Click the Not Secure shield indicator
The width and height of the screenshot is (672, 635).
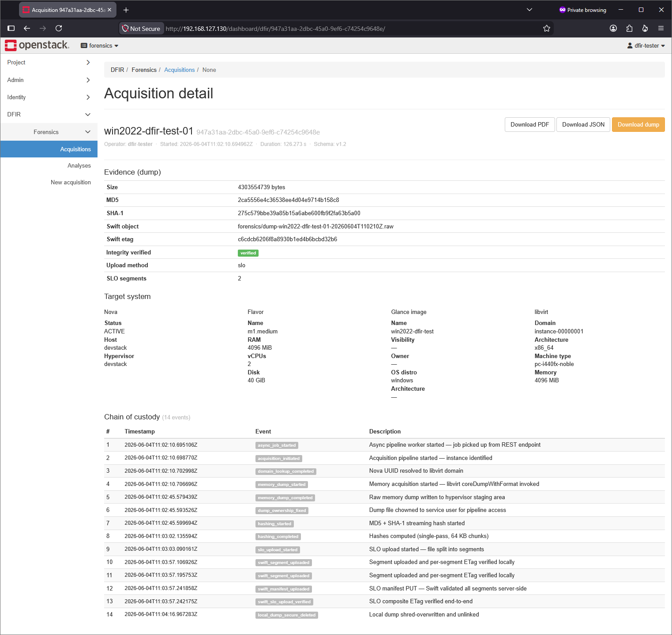(141, 29)
